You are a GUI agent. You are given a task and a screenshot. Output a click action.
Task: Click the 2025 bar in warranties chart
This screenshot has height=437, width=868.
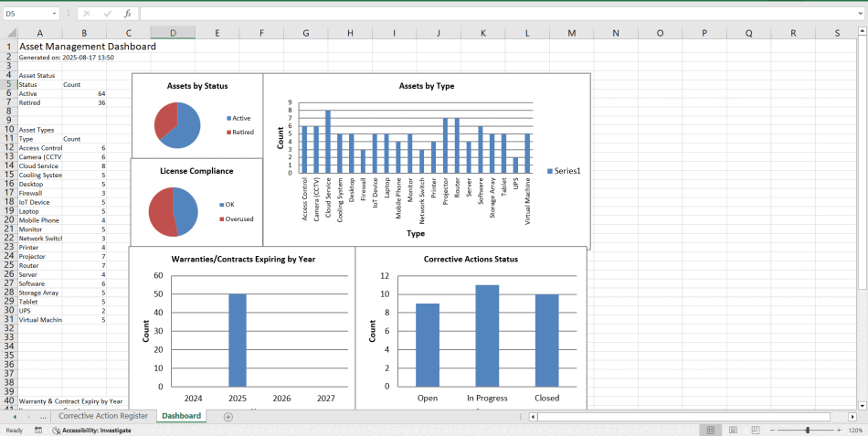[x=238, y=340]
